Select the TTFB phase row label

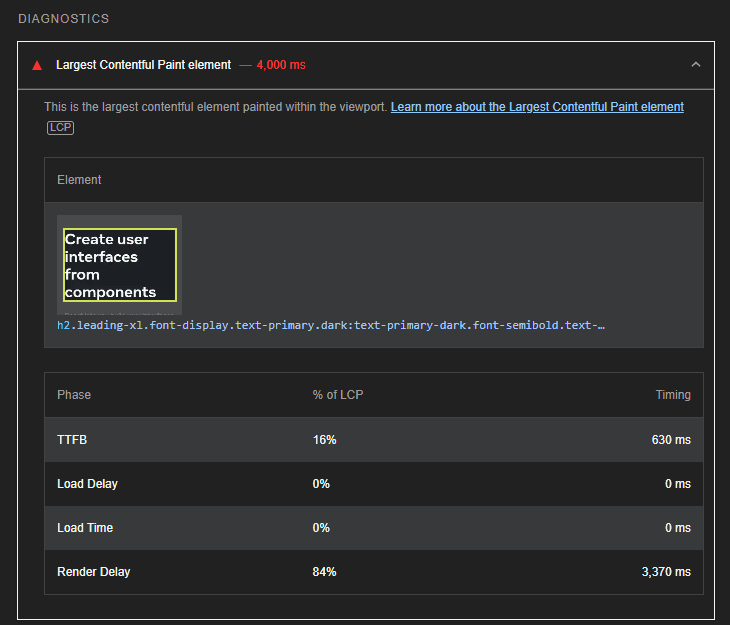click(73, 440)
